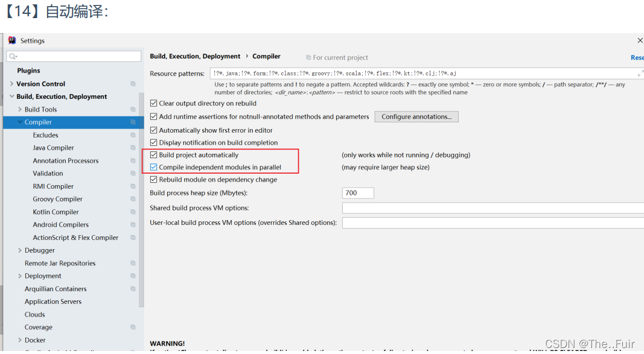The height and width of the screenshot is (354, 644).
Task: Toggle Rebuild module on dependency change
Action: pyautogui.click(x=154, y=179)
